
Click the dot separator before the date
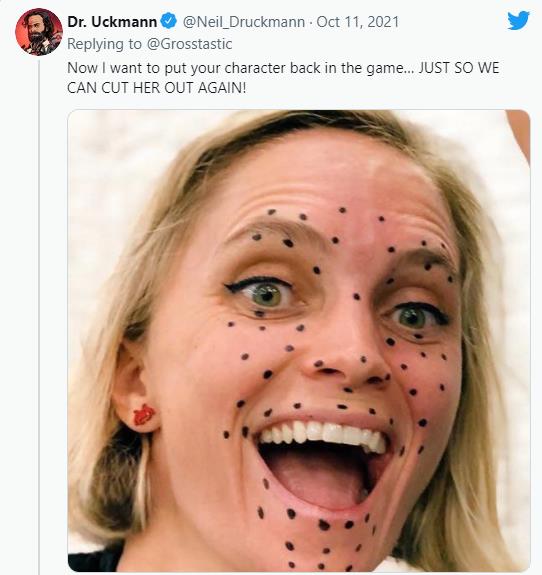pyautogui.click(x=311, y=22)
